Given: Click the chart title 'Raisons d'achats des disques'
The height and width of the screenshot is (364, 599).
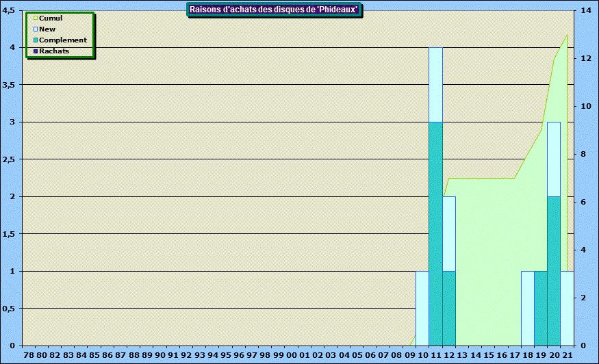Looking at the screenshot, I should [x=274, y=10].
